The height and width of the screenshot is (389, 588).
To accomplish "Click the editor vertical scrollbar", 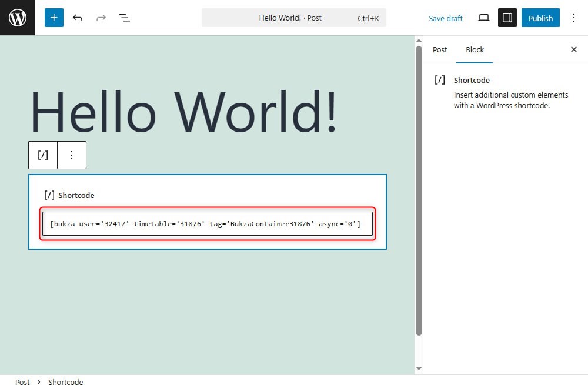I will click(x=419, y=188).
